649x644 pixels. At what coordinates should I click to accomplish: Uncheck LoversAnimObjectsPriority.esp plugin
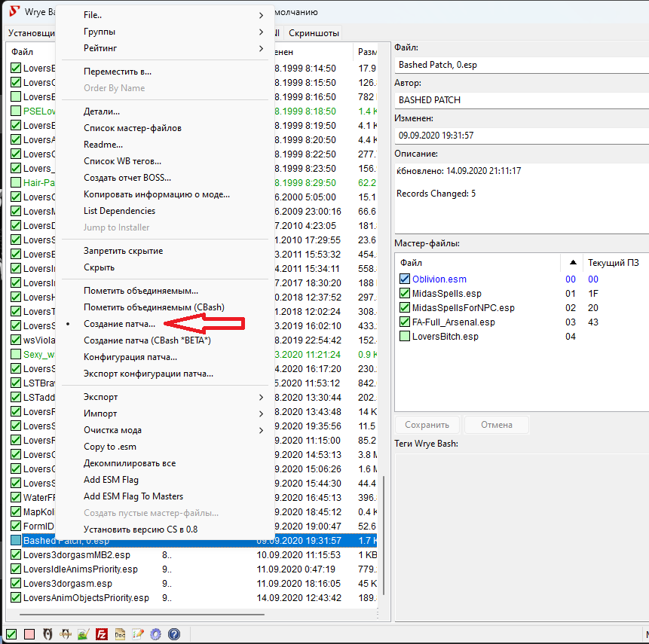click(x=16, y=598)
